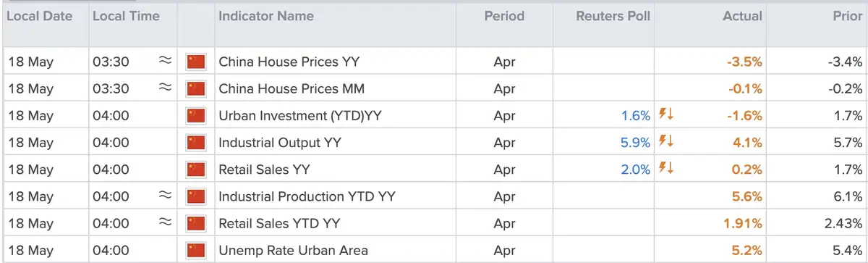The width and height of the screenshot is (868, 263).
Task: Click the China flag beside Retail Sales YTD YY
Action: (x=196, y=224)
